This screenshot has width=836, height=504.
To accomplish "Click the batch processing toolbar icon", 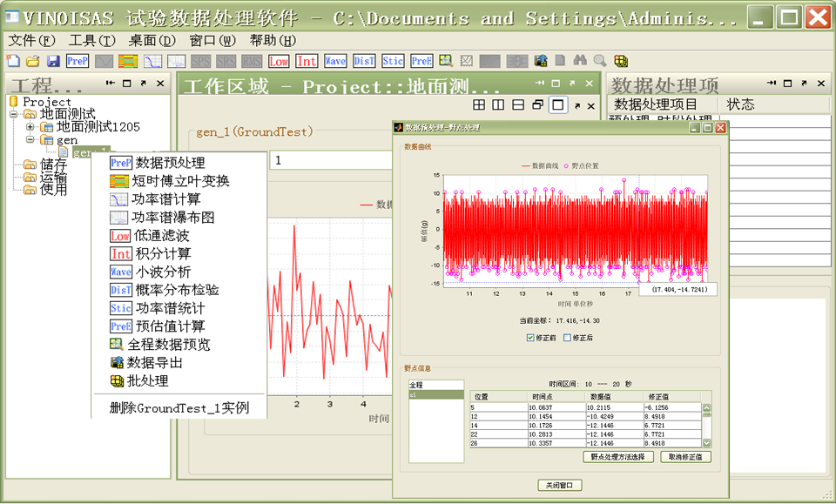I will (621, 61).
